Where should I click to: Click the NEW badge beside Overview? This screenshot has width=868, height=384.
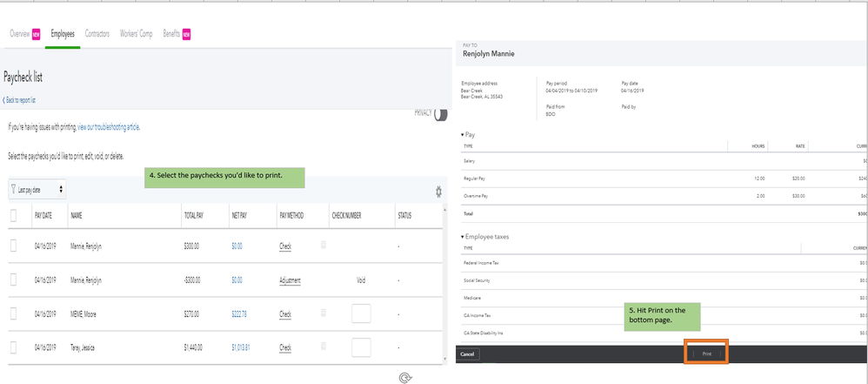(x=37, y=34)
